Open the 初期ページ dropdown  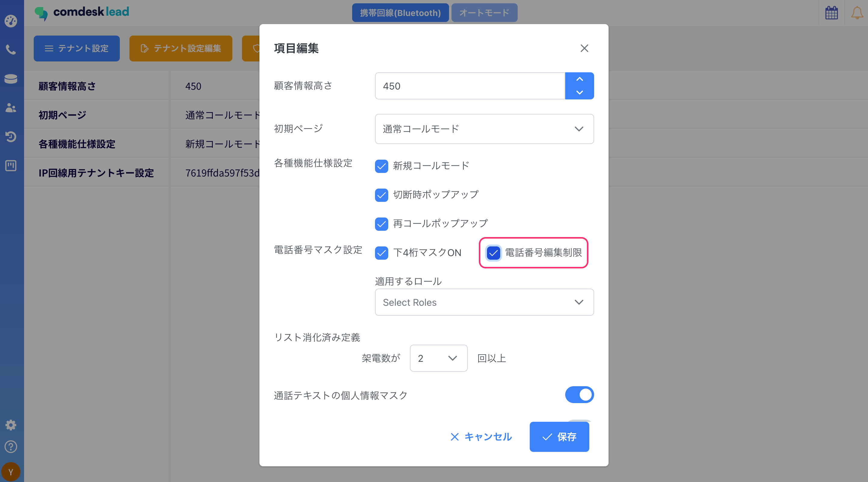484,129
